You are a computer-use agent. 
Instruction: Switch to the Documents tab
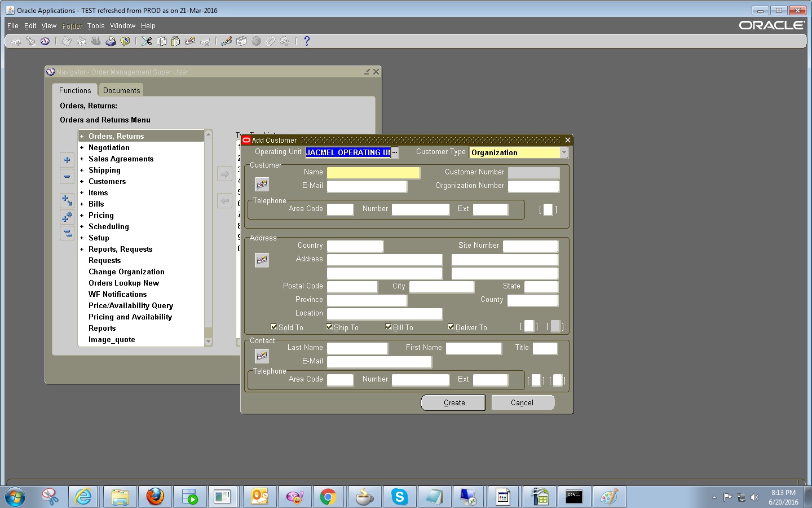pyautogui.click(x=121, y=90)
